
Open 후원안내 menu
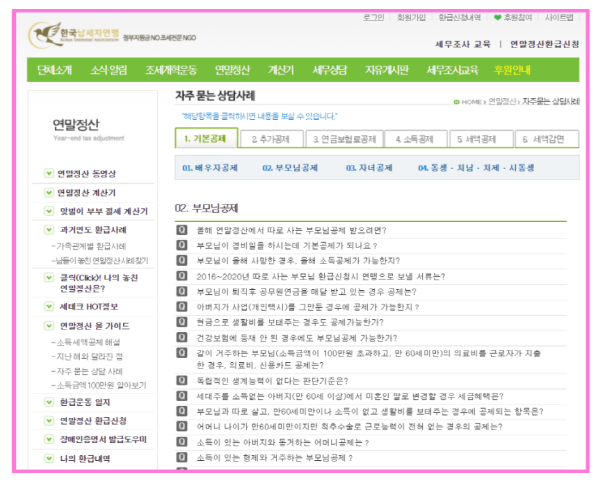click(512, 70)
